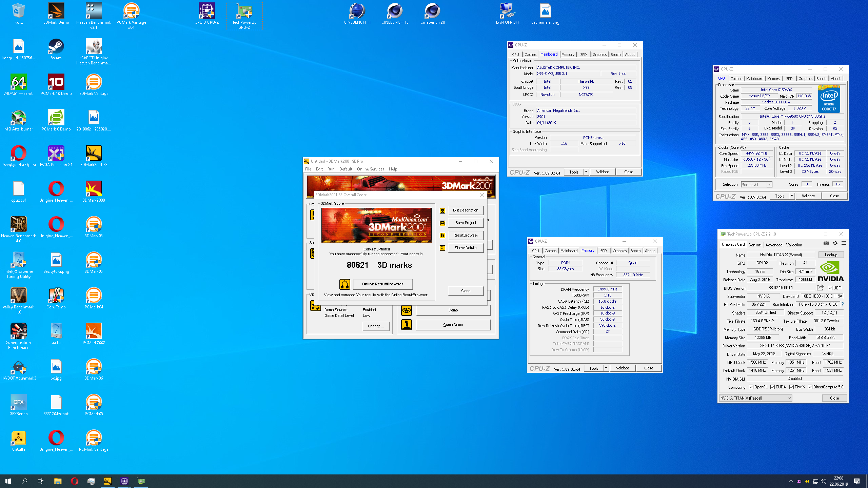Click Game Demo button in 3DMark2001

point(453,325)
